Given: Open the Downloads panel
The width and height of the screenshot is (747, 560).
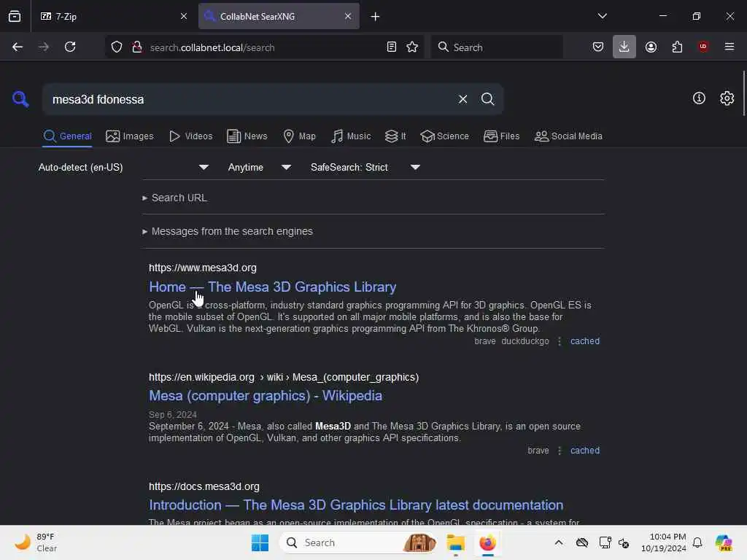Looking at the screenshot, I should click(624, 47).
